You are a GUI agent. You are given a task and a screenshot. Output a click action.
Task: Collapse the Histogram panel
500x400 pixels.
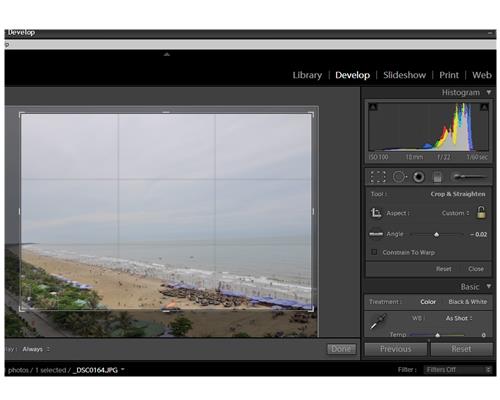489,92
